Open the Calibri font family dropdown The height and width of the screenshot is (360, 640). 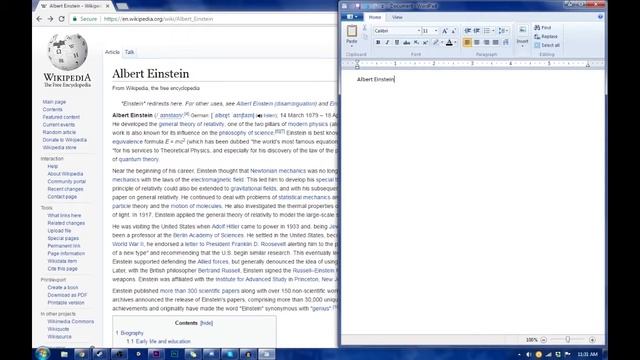[418, 31]
